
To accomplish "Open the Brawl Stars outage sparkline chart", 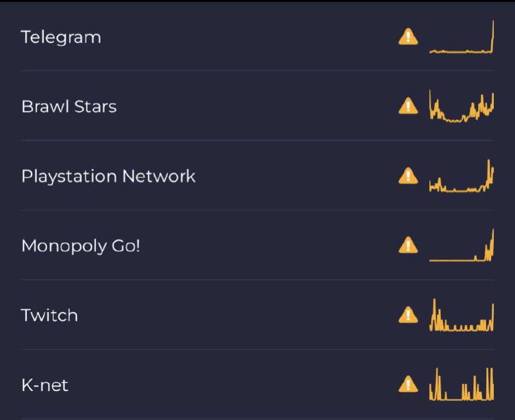I will (x=462, y=107).
